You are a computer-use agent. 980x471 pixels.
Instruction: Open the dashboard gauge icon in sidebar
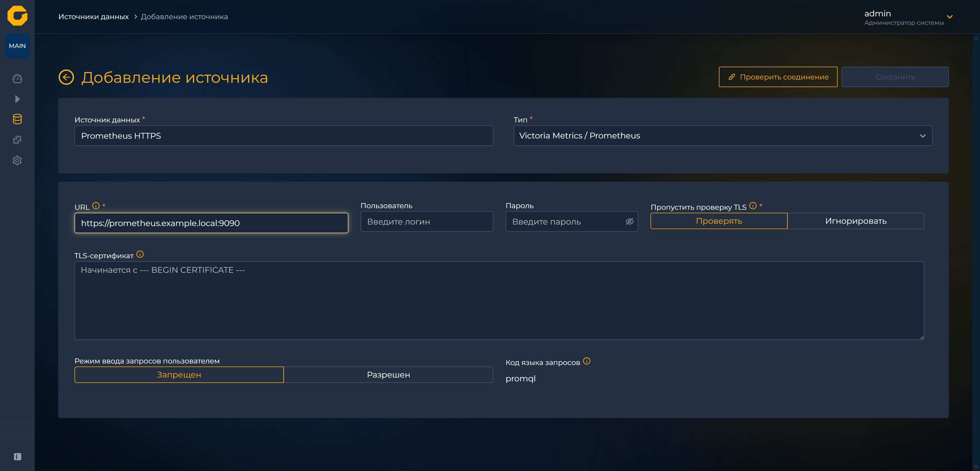(x=17, y=79)
